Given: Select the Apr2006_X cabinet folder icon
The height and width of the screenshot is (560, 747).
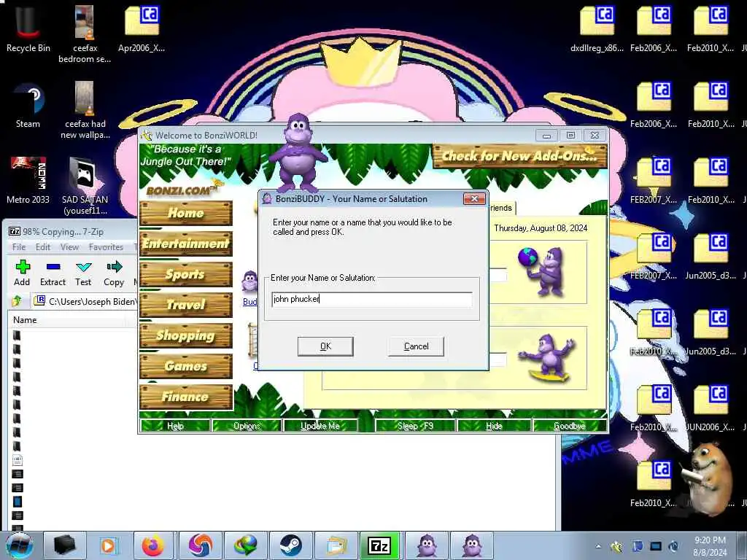Looking at the screenshot, I should point(142,28).
